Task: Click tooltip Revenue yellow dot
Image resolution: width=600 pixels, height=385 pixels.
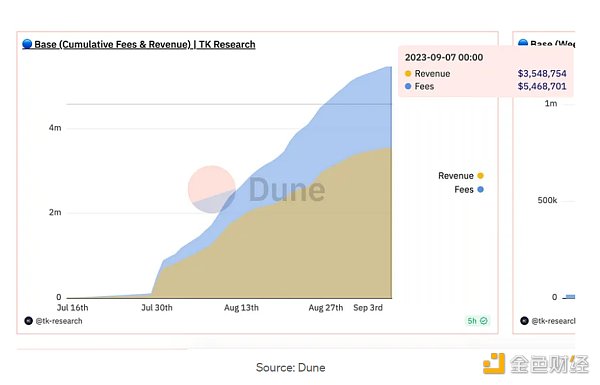Action: [x=408, y=73]
